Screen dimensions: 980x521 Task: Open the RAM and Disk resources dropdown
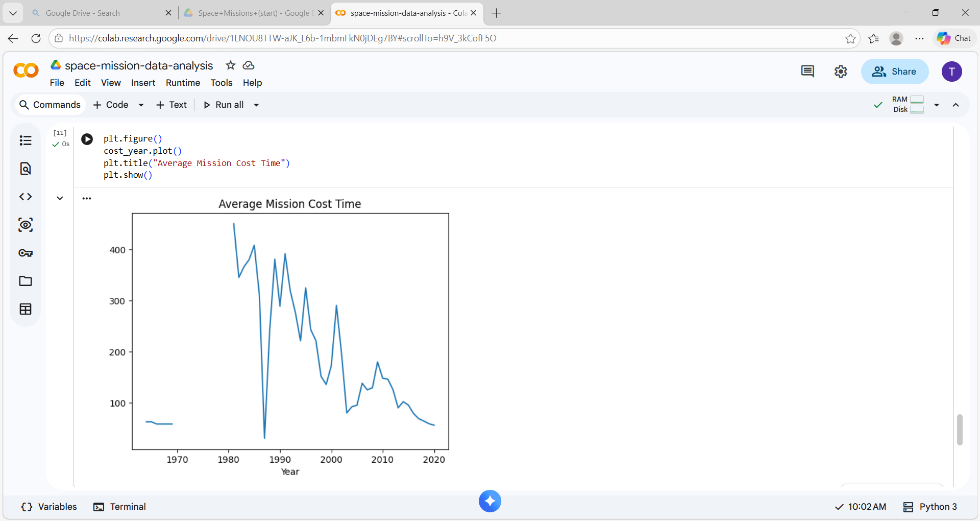click(937, 105)
